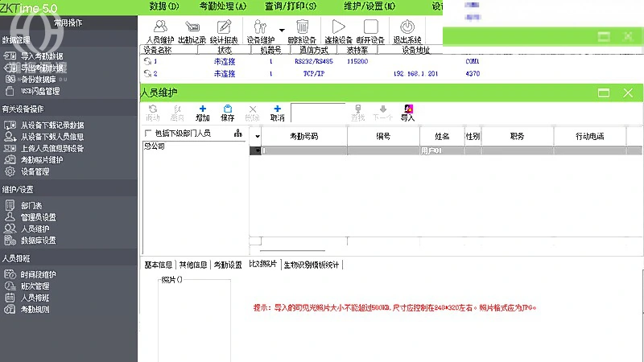Open 出勤记录 toolbar icon
The width and height of the screenshot is (644, 362).
(x=192, y=31)
